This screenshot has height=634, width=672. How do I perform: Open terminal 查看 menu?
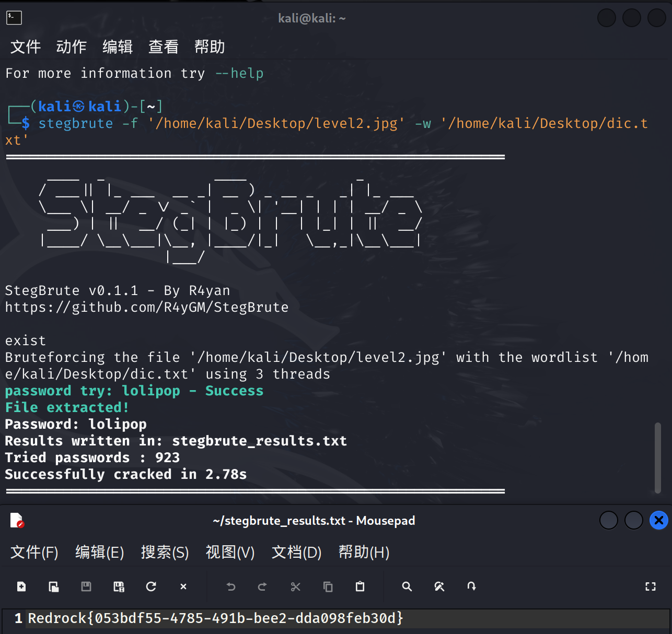click(164, 46)
